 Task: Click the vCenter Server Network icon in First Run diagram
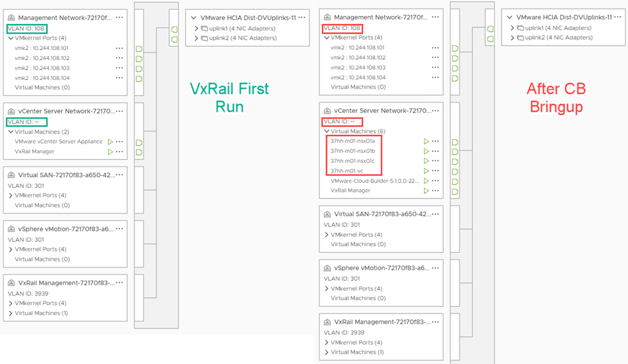tap(11, 111)
